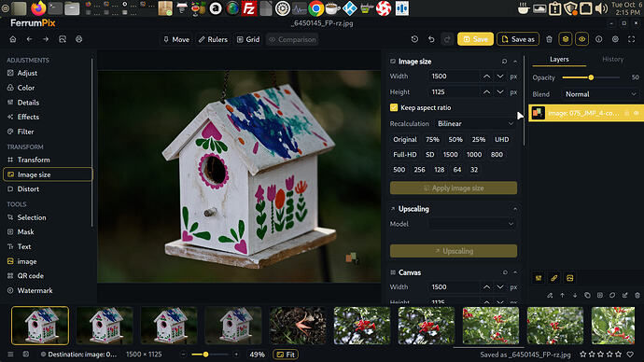
Task: Click the image Width input field
Action: click(454, 77)
